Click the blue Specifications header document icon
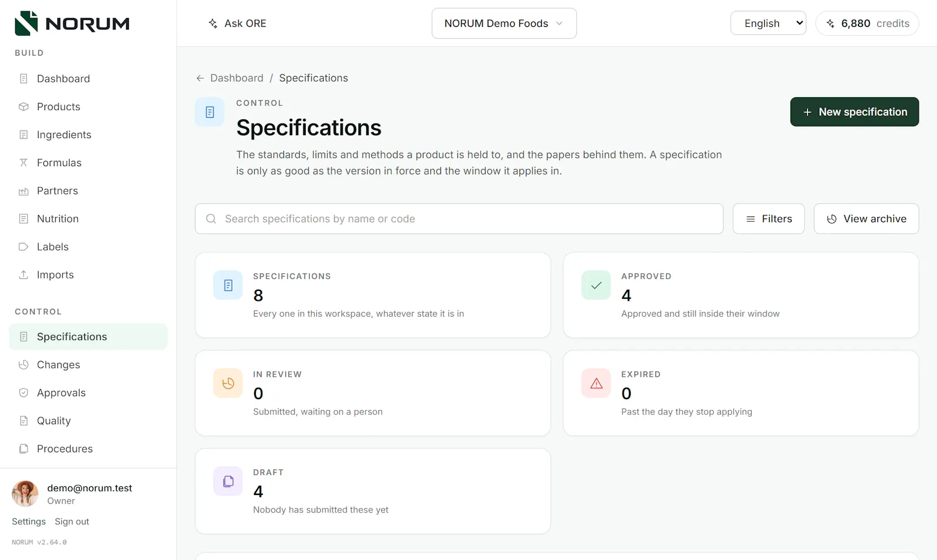 tap(210, 112)
